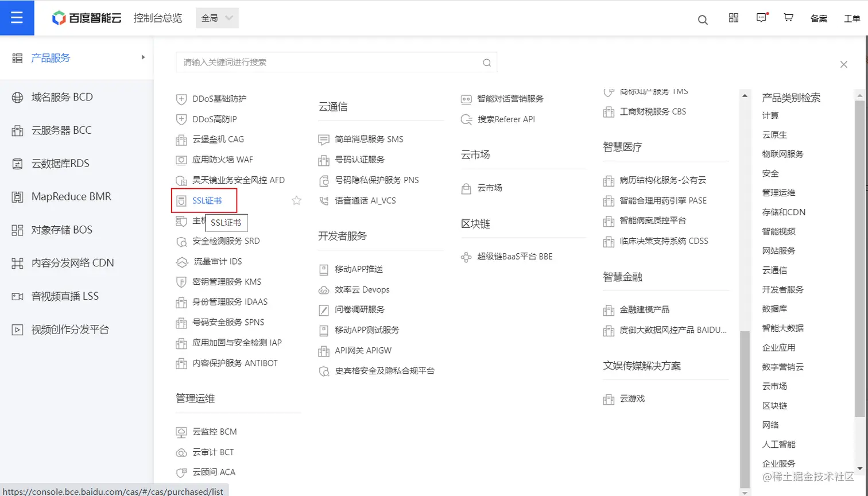This screenshot has height=496, width=868.
Task: Click the icon beside 安全检测服务 SRD
Action: click(181, 242)
